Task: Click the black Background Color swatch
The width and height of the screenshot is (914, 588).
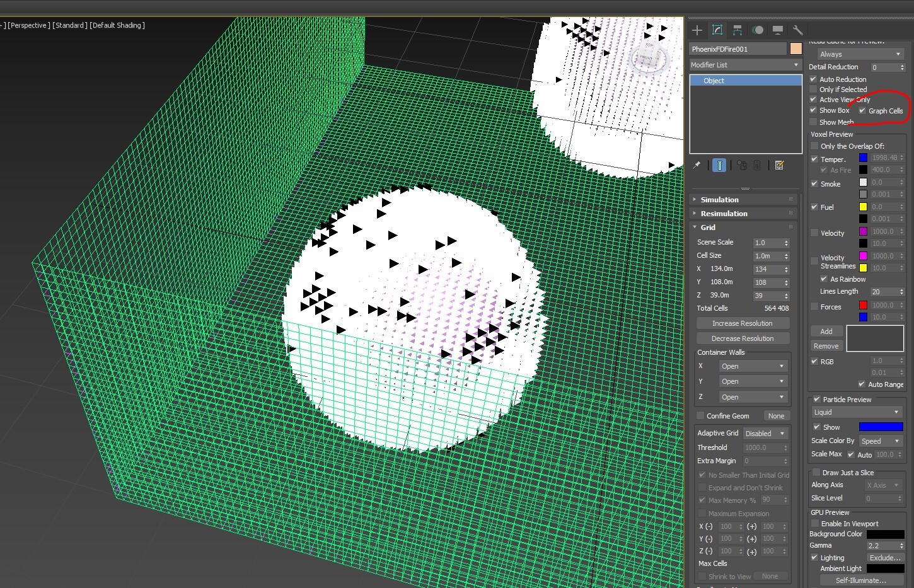Action: [x=885, y=534]
